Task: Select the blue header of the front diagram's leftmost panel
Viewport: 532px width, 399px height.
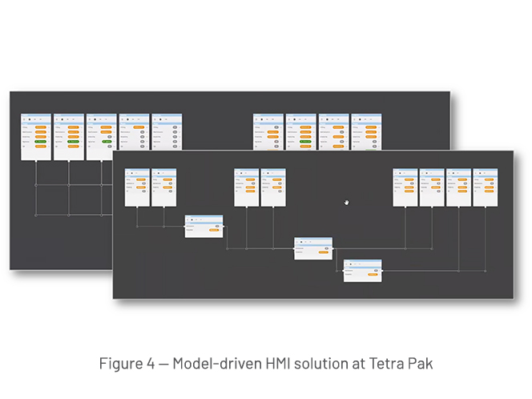Action: point(137,169)
